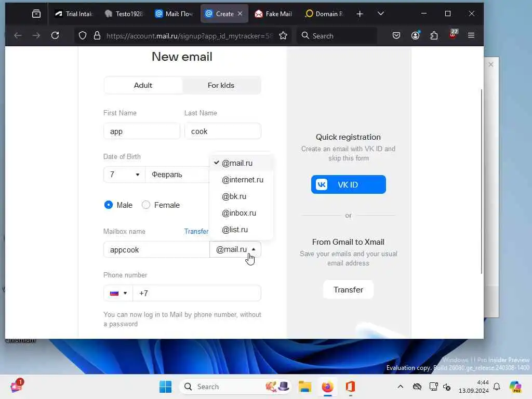Choose @bk.ru domain option
The width and height of the screenshot is (532, 399).
point(241,196)
